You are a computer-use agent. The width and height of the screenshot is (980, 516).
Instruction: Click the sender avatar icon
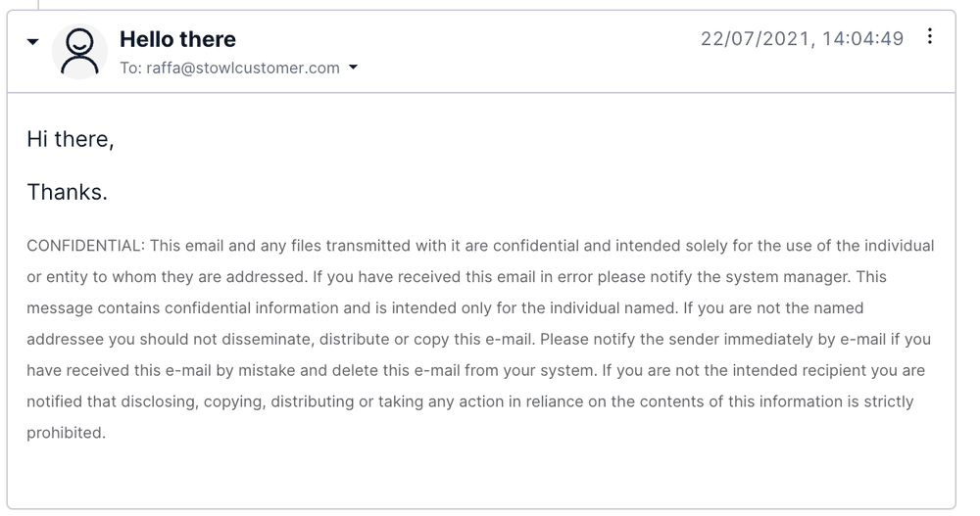[79, 52]
